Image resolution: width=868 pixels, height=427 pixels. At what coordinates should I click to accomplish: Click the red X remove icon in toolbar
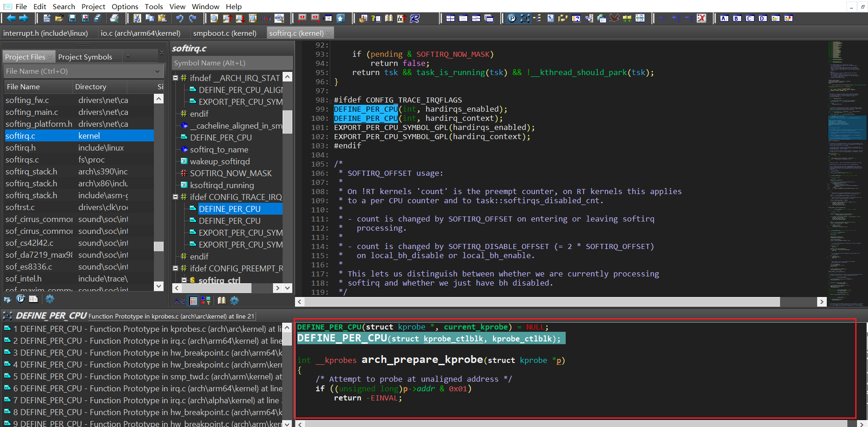tap(701, 18)
